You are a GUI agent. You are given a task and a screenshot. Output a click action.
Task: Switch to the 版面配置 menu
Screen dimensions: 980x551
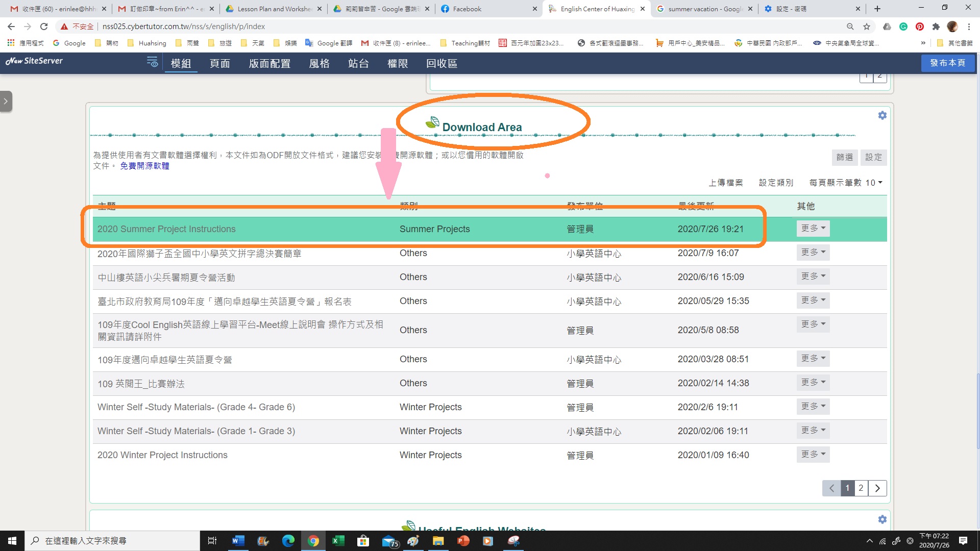click(269, 64)
